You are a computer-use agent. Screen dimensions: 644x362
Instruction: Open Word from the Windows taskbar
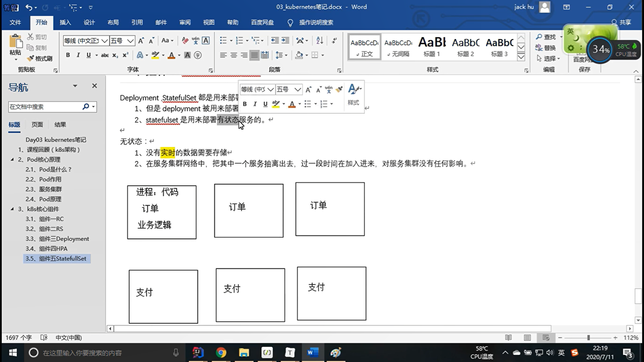pyautogui.click(x=312, y=353)
